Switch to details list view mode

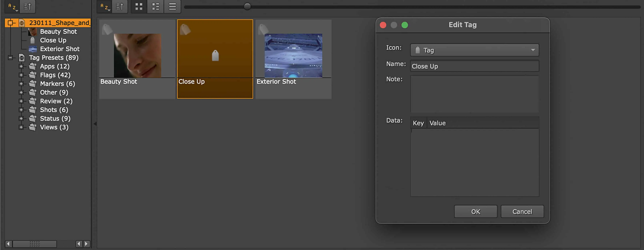[x=155, y=7]
